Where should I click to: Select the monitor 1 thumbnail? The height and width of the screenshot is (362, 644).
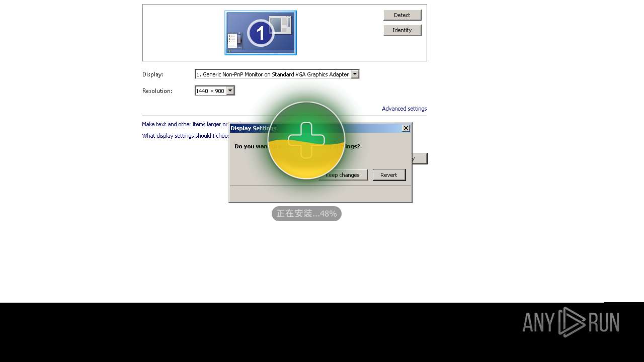(x=261, y=33)
